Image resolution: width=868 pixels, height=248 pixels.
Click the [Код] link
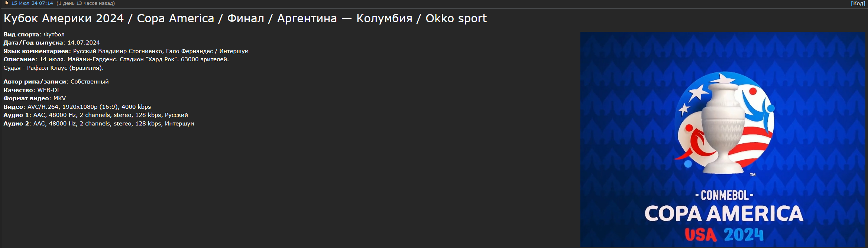[x=858, y=3]
